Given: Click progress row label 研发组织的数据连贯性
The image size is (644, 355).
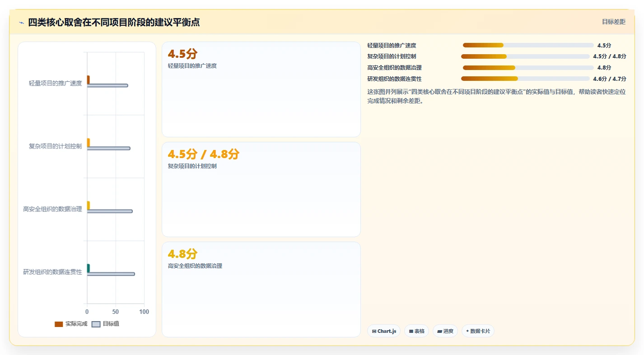Looking at the screenshot, I should point(395,79).
